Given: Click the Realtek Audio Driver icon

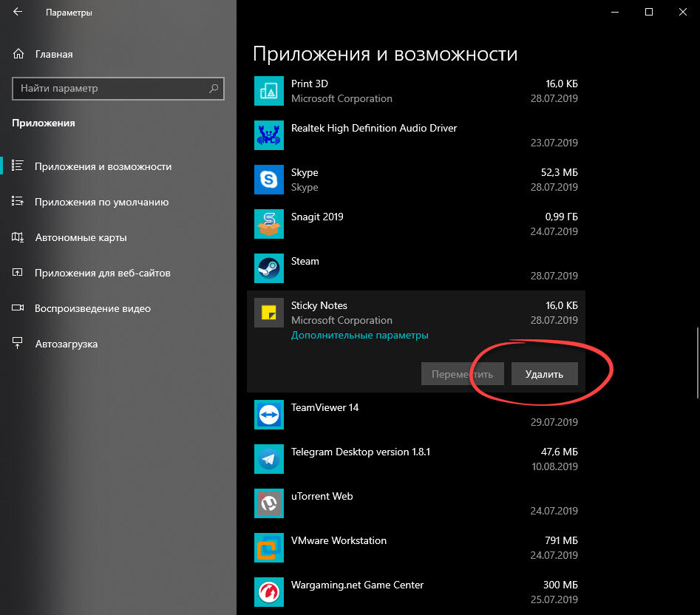Looking at the screenshot, I should coord(269,135).
